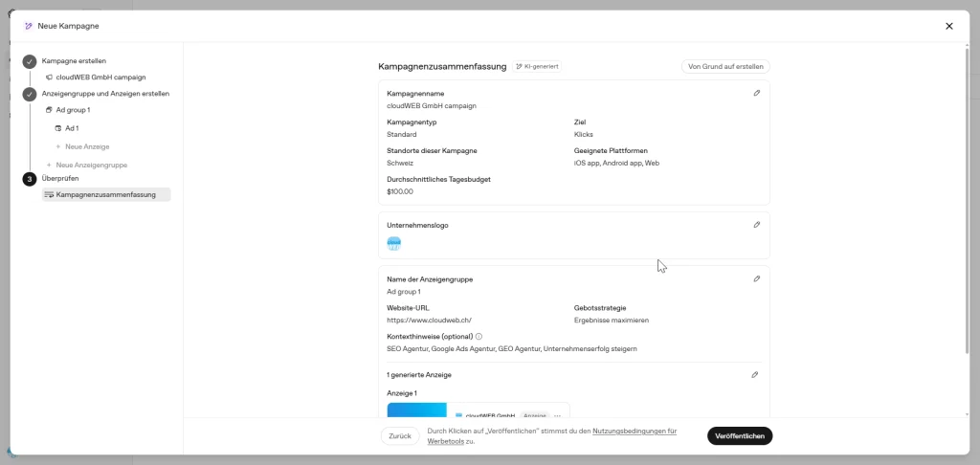The width and height of the screenshot is (980, 465).
Task: Click the SEO Agentur context hints text
Action: pyautogui.click(x=512, y=348)
